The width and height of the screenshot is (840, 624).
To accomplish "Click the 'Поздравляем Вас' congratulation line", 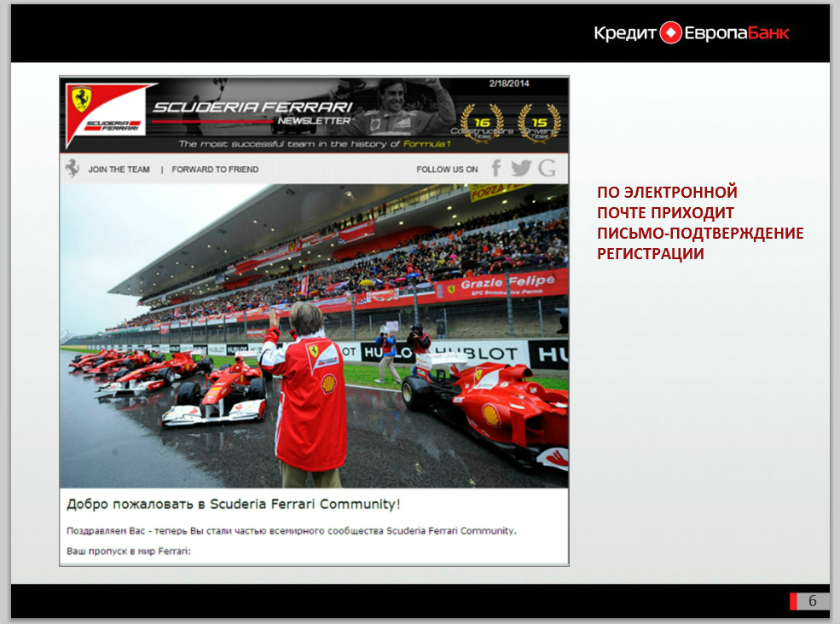I will point(292,531).
